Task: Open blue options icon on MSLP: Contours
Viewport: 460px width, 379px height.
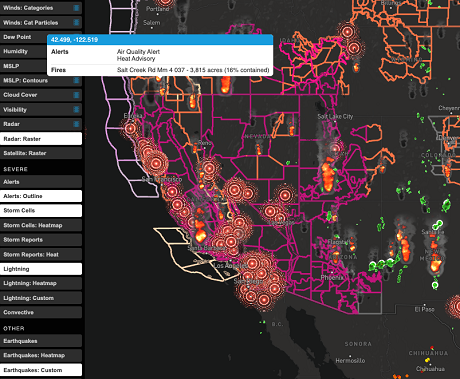Action: pyautogui.click(x=76, y=80)
